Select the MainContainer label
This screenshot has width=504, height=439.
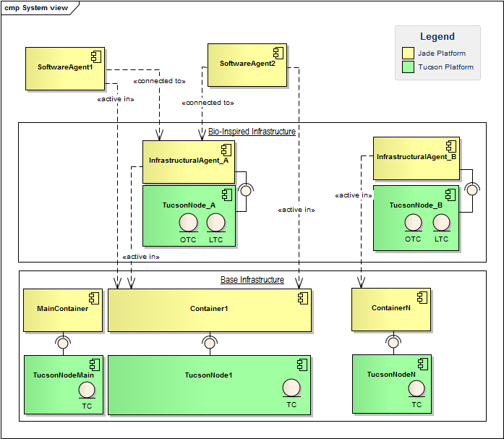[x=63, y=309]
